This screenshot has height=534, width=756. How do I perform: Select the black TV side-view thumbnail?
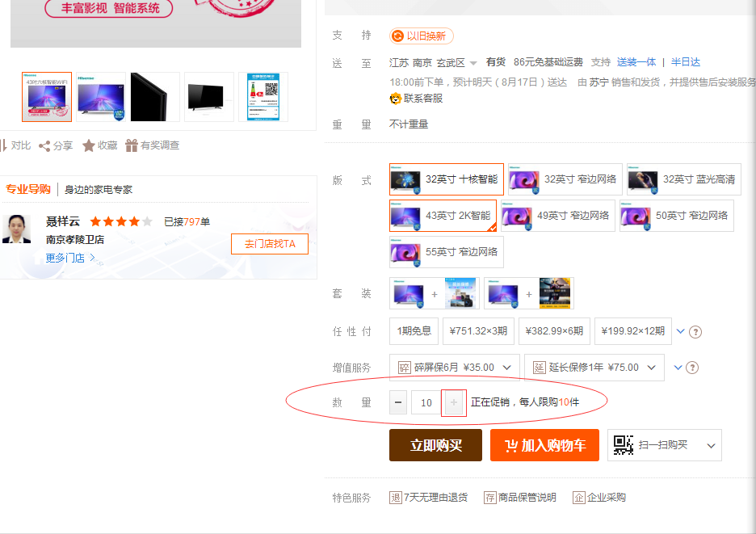(155, 97)
